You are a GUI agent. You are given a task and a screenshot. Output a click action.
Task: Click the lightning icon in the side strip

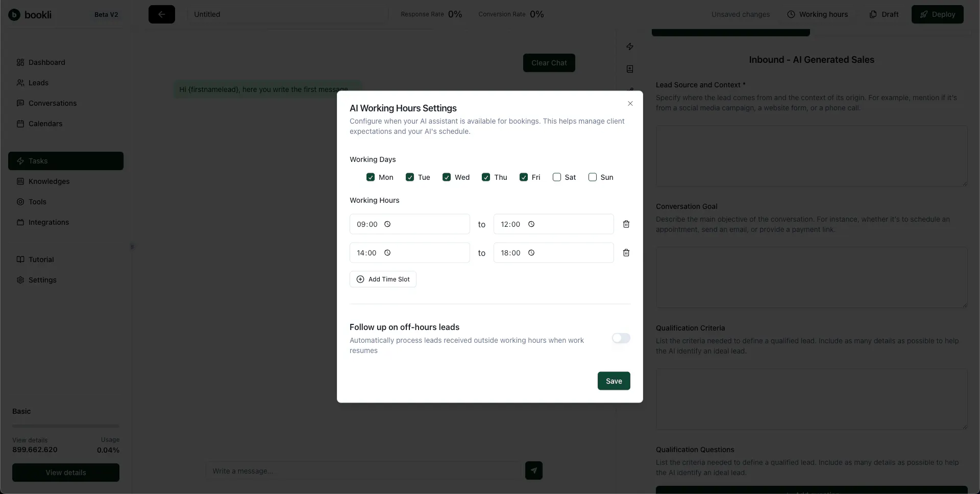click(x=630, y=46)
